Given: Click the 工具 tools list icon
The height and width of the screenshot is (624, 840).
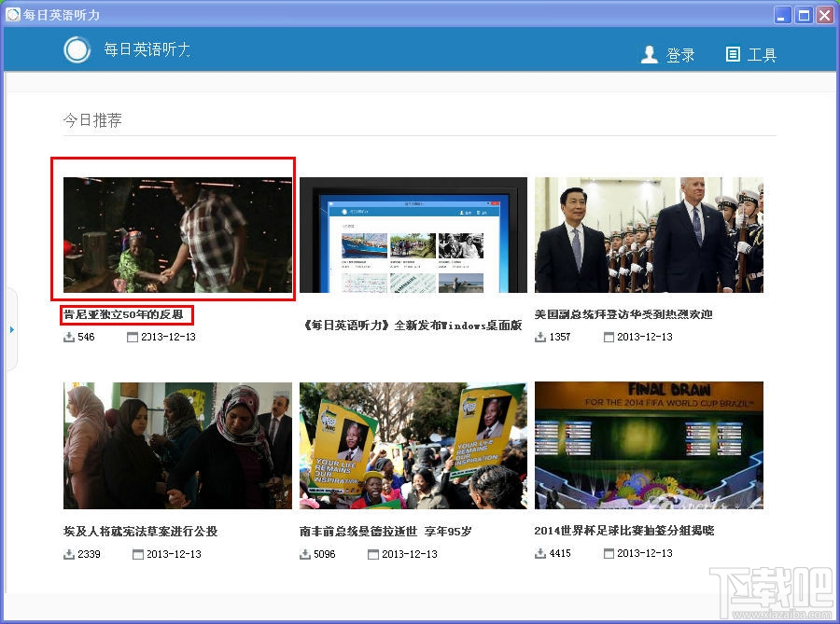Looking at the screenshot, I should point(733,54).
